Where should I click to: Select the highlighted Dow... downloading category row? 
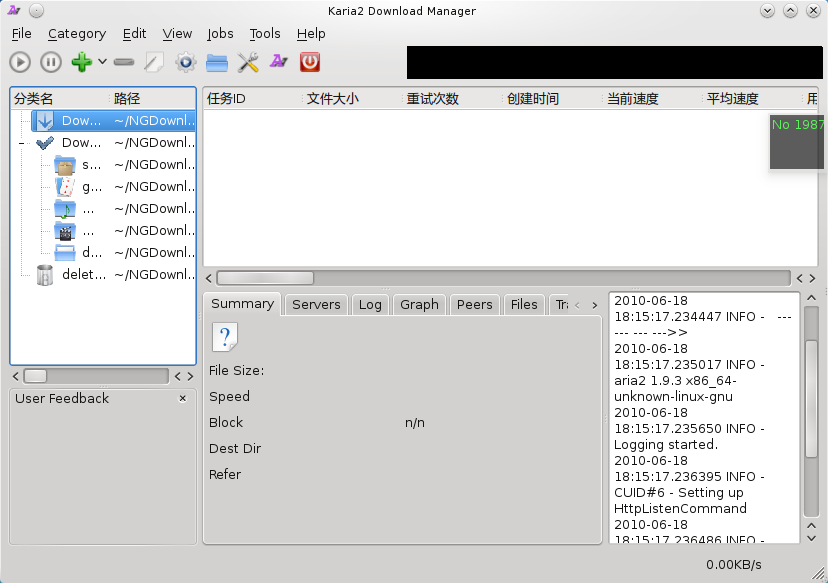(x=113, y=121)
